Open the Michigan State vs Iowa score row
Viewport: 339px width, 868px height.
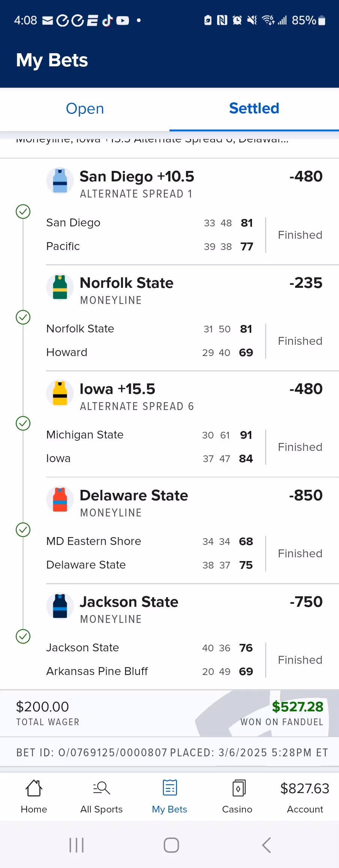150,447
